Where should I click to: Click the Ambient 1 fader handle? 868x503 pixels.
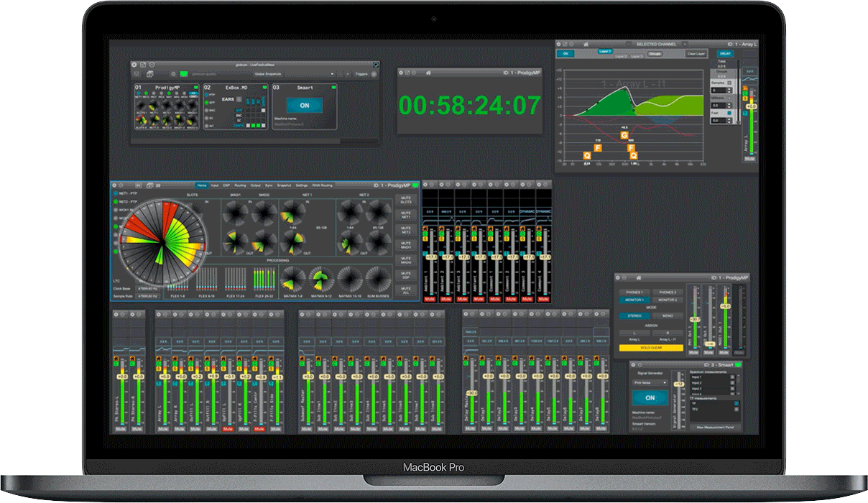tap(430, 257)
